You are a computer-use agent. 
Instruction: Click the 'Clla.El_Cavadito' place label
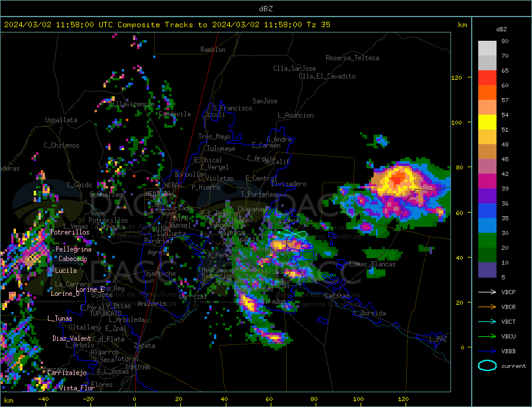327,76
